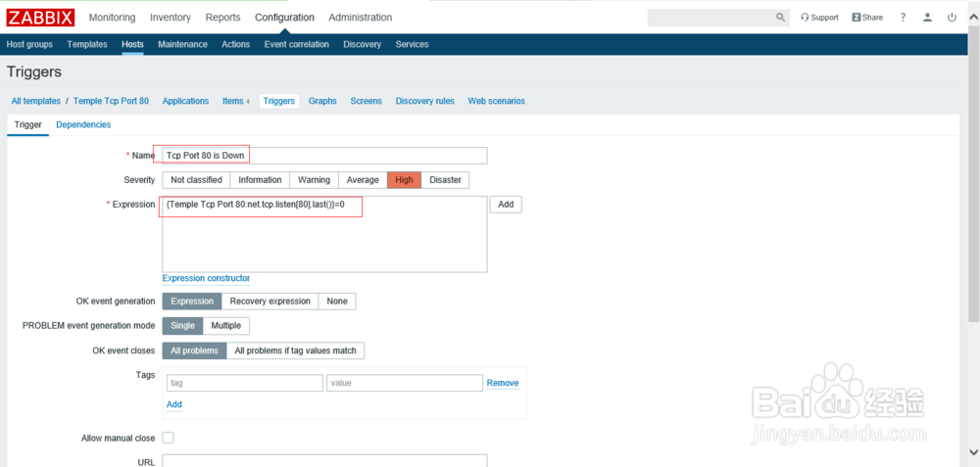Open the help question mark
Screen dimensions: 980x467
(x=904, y=18)
